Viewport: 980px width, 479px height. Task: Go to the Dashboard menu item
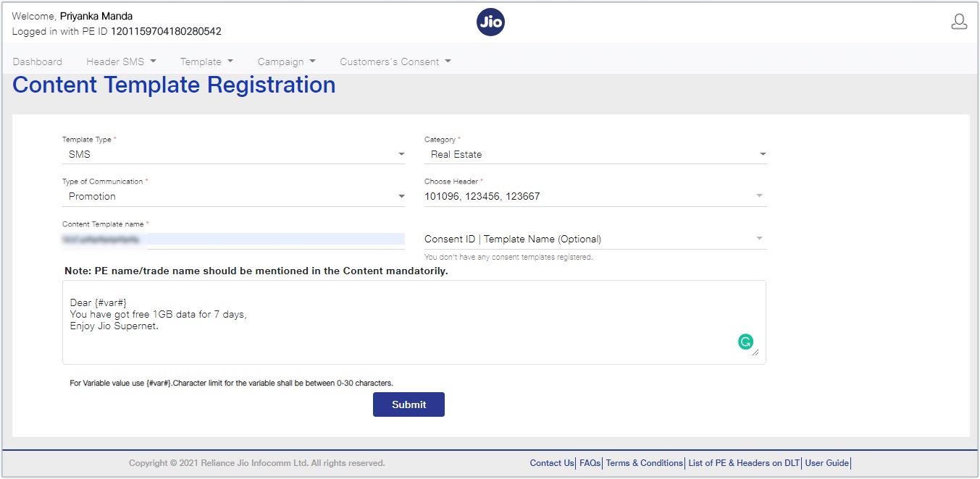38,62
